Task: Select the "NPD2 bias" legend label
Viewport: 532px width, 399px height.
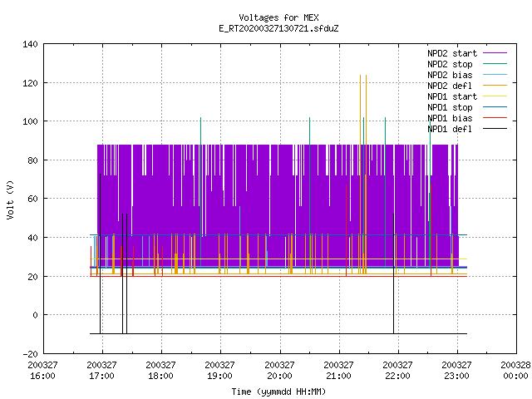Action: [450, 75]
